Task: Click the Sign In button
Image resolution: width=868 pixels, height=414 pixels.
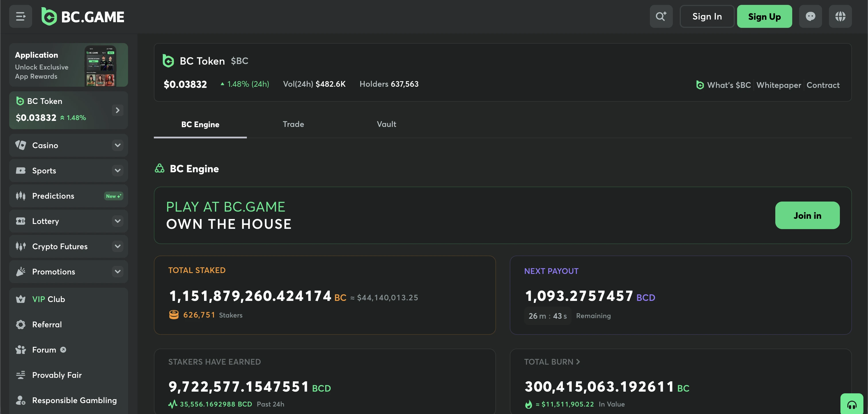Action: tap(707, 16)
